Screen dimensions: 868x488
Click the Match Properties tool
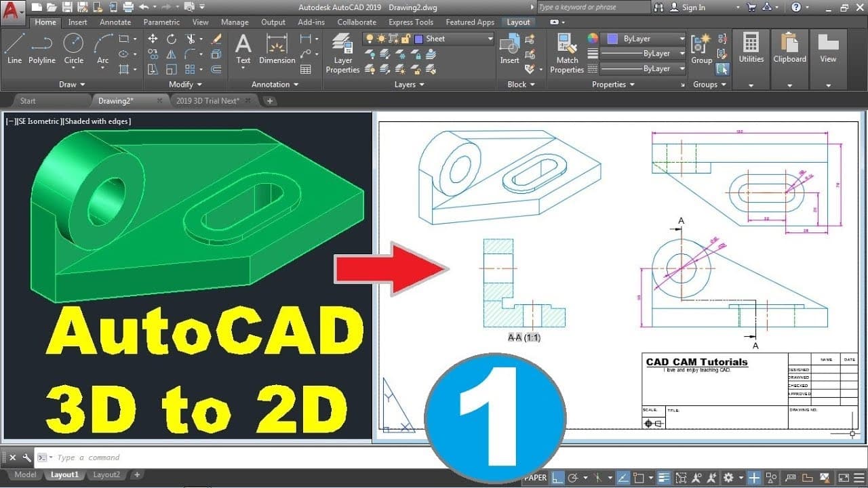(x=567, y=53)
